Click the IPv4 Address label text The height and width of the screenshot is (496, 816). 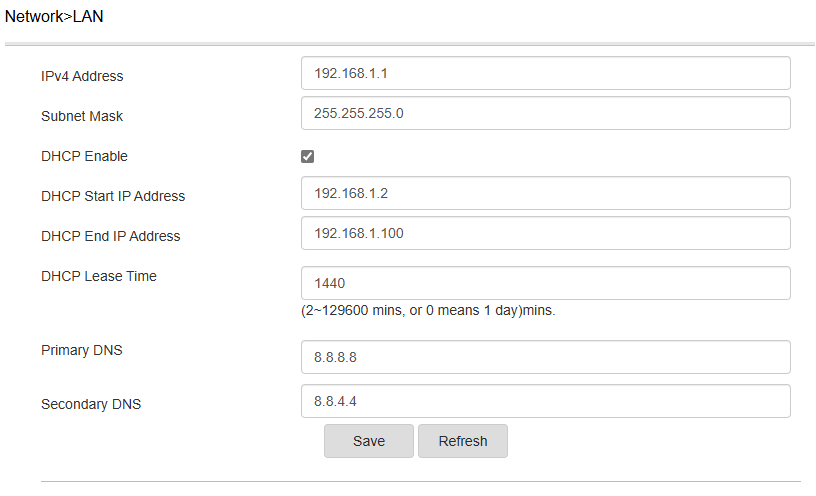[82, 77]
